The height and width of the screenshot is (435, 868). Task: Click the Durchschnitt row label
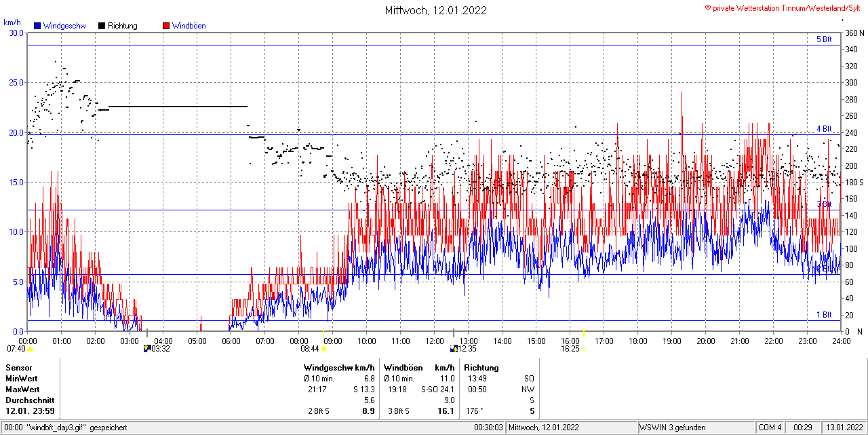tap(29, 400)
